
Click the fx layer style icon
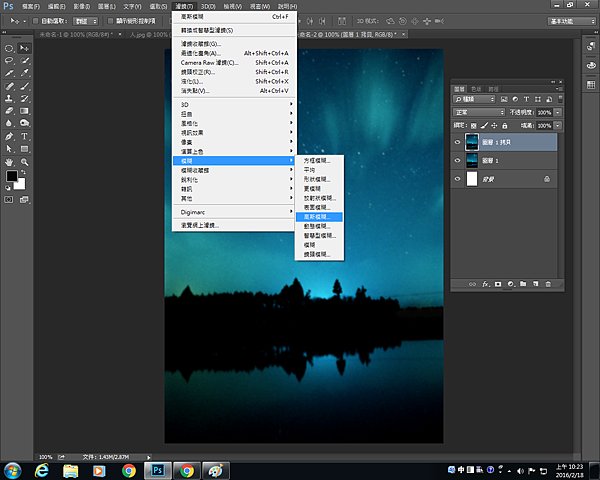[486, 284]
